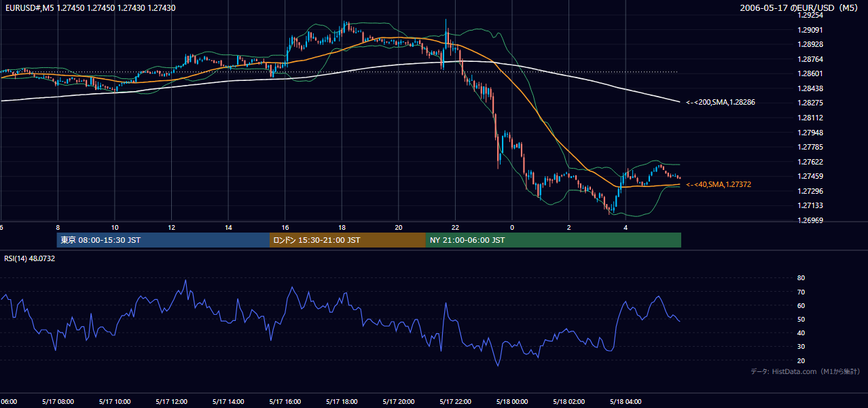Screen dimensions: 868x408
Task: Click the HistData.com data source credit
Action: pos(806,371)
